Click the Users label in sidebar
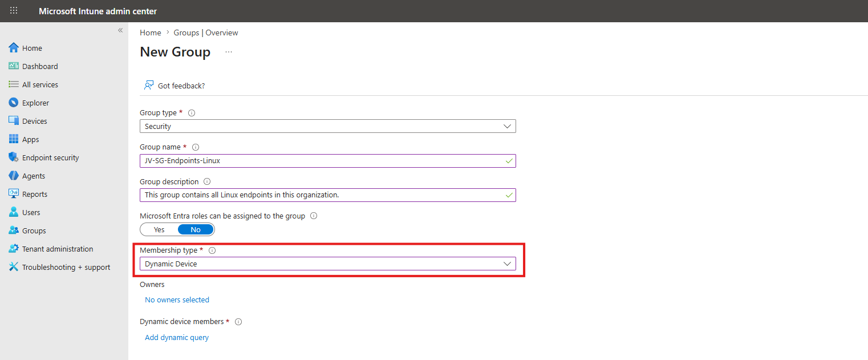The image size is (868, 360). [31, 212]
